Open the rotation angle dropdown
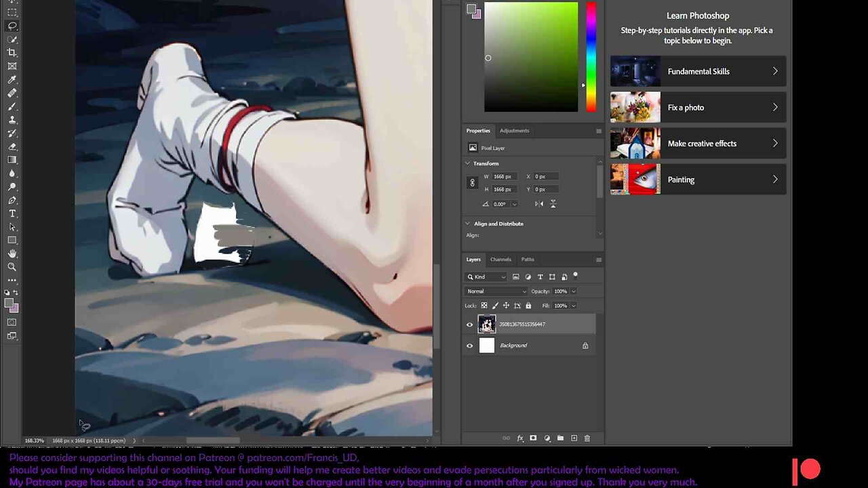This screenshot has height=488, width=868. [514, 204]
